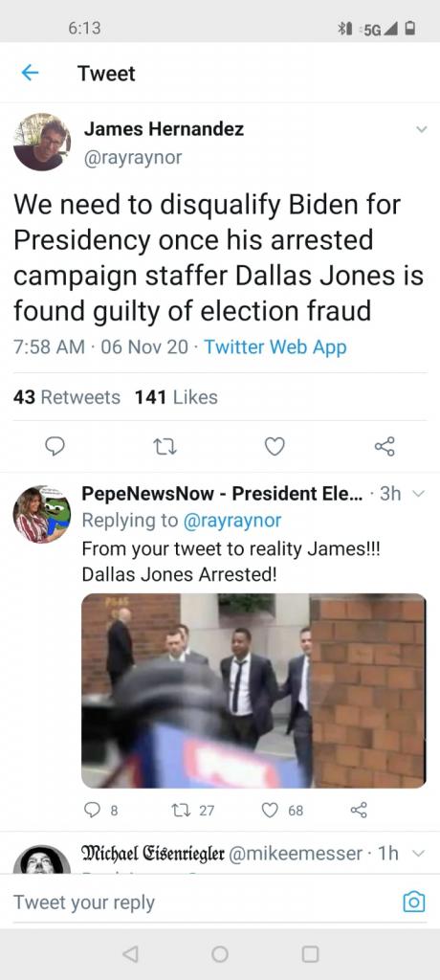This screenshot has width=440, height=980.
Task: Tap the Tweet your reply field
Action: (x=207, y=902)
